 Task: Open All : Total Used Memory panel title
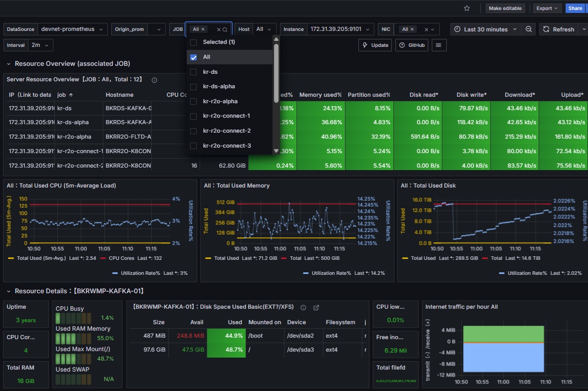237,186
